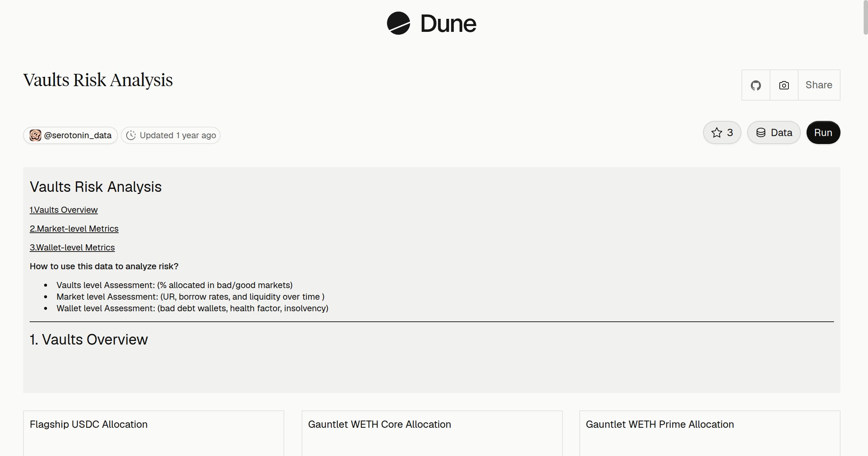The width and height of the screenshot is (868, 456).
Task: Click the Vaults Risk Analysis page title
Action: (x=98, y=80)
